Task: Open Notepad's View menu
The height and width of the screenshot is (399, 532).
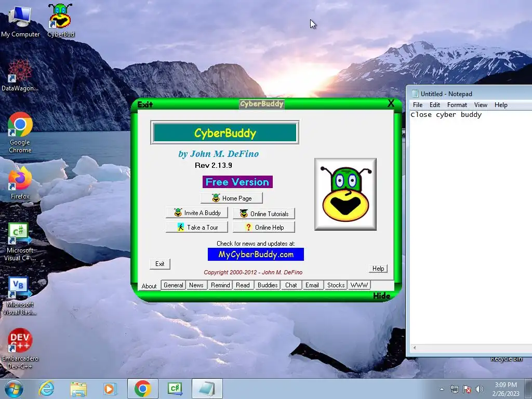Action: [x=481, y=105]
